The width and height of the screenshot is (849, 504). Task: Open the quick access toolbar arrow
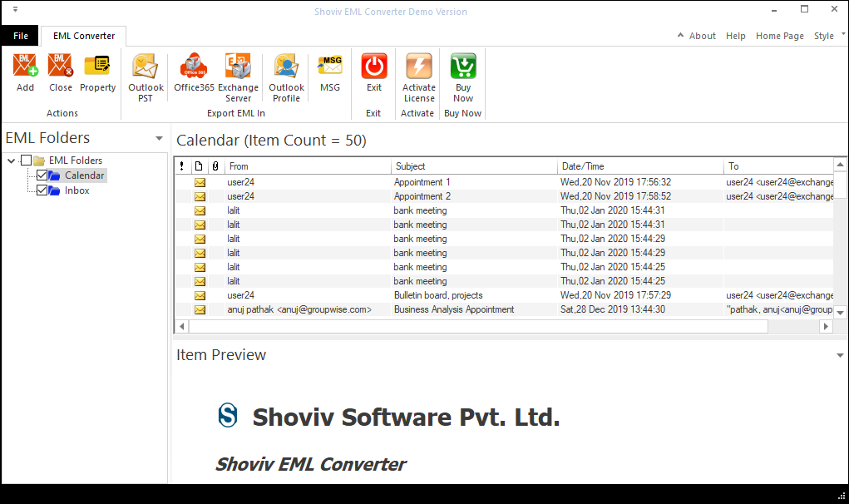point(15,9)
